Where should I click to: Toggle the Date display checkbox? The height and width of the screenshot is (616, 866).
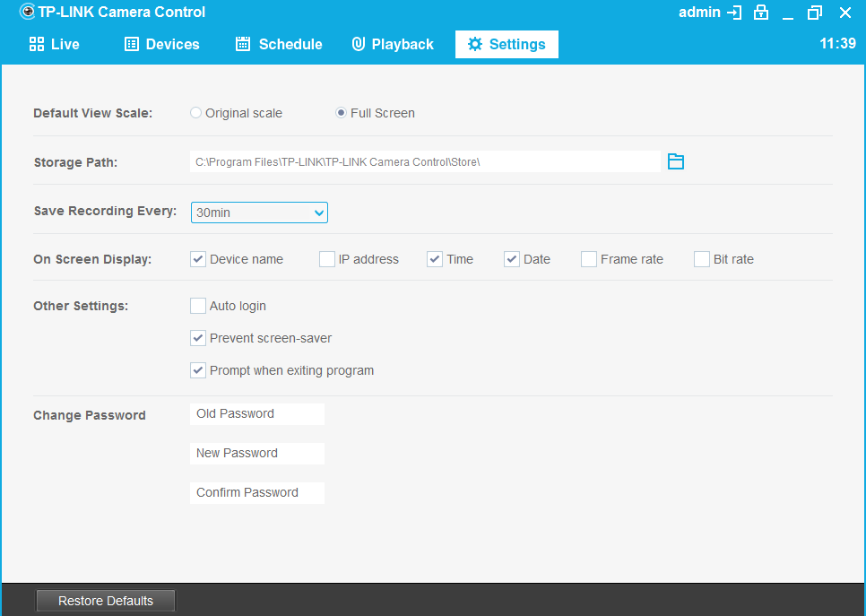pos(511,259)
